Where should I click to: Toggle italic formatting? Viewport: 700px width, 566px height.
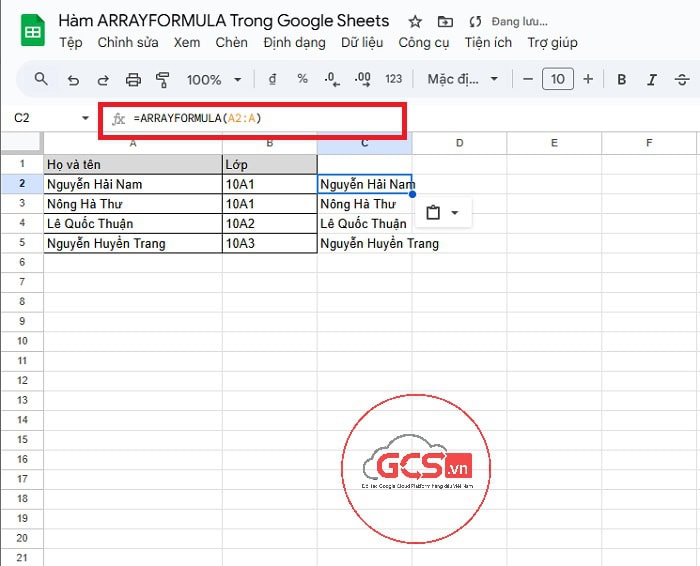pos(652,80)
